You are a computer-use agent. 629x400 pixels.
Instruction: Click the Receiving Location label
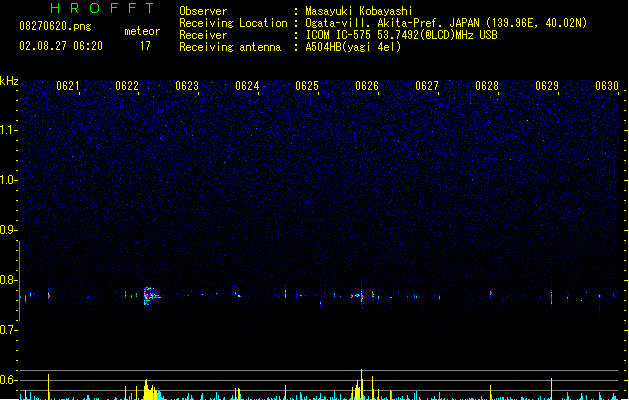[233, 23]
